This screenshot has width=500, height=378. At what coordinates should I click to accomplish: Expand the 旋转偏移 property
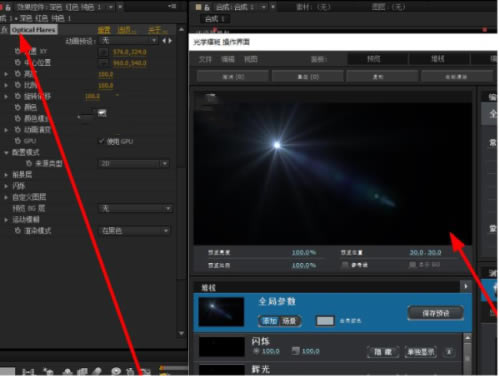[x=6, y=97]
